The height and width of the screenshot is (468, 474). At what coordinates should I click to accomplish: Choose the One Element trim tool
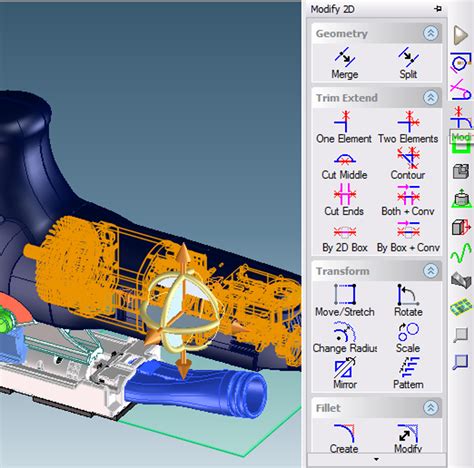pos(344,128)
